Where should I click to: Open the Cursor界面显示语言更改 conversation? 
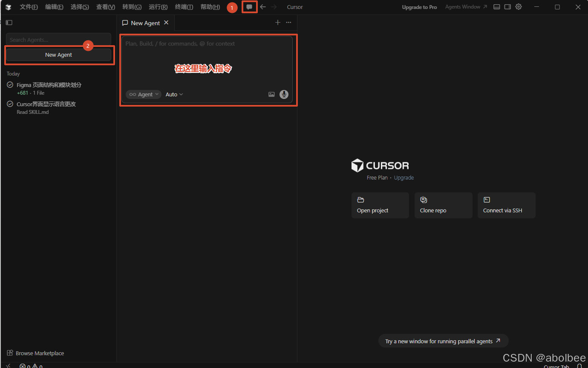pyautogui.click(x=58, y=107)
